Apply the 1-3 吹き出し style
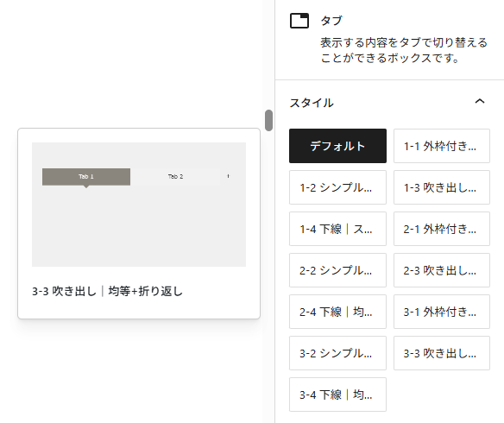The width and height of the screenshot is (504, 423). pos(442,187)
